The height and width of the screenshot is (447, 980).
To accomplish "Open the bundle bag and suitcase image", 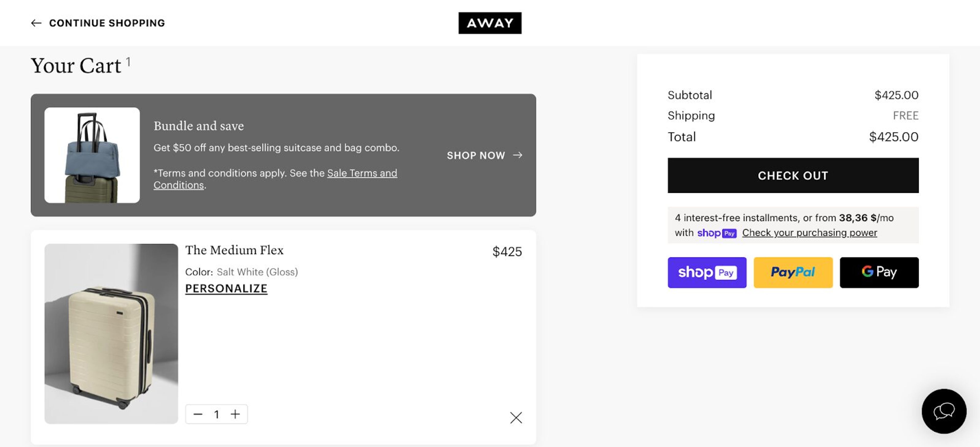I will [x=92, y=155].
